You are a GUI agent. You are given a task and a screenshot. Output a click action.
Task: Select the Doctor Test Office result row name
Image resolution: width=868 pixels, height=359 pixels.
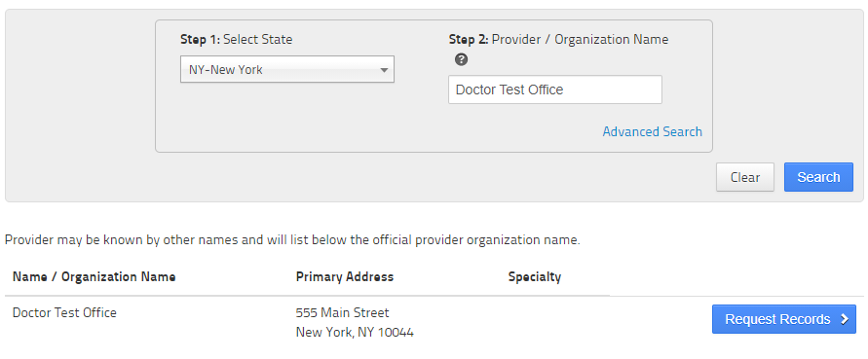[64, 312]
